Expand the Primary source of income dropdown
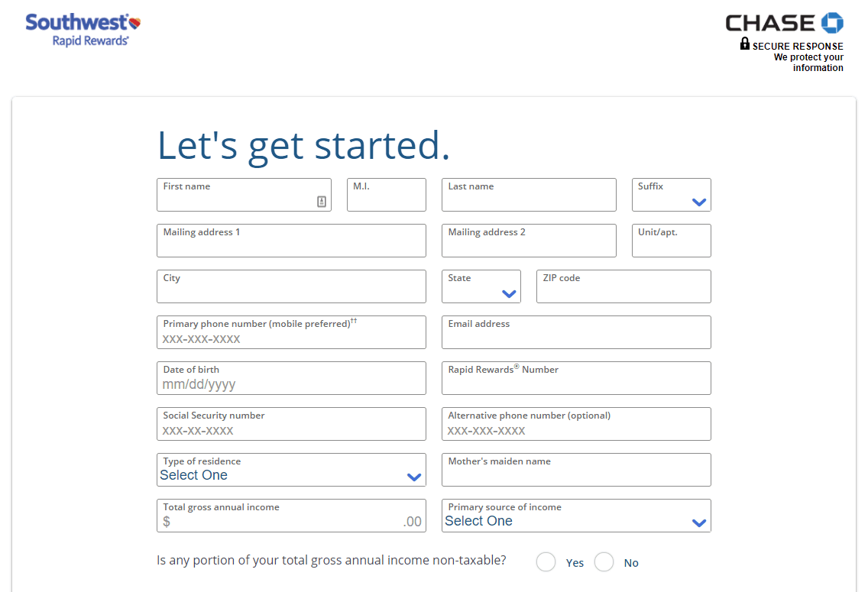 point(576,516)
